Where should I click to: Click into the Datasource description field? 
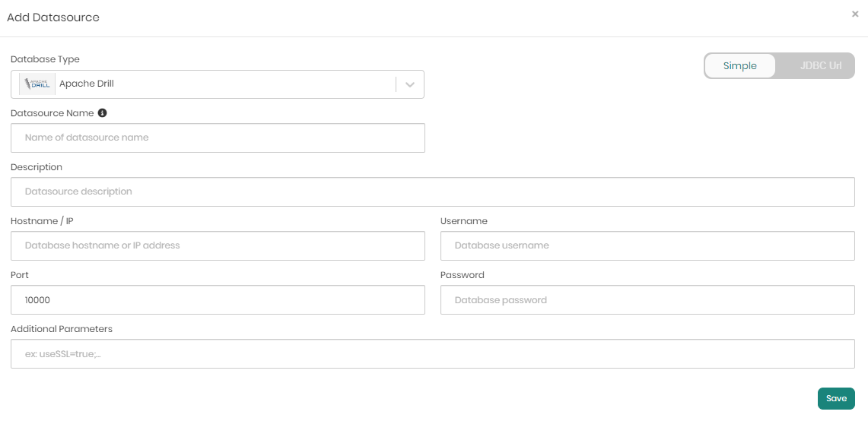tap(432, 192)
